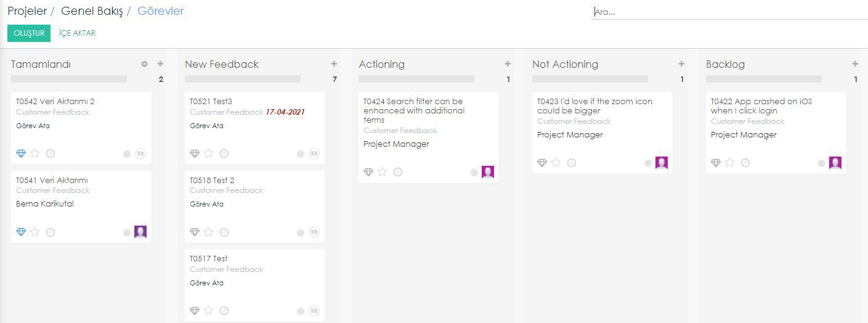Open Genel Bakış breadcrumb link
868x323 pixels.
click(92, 11)
